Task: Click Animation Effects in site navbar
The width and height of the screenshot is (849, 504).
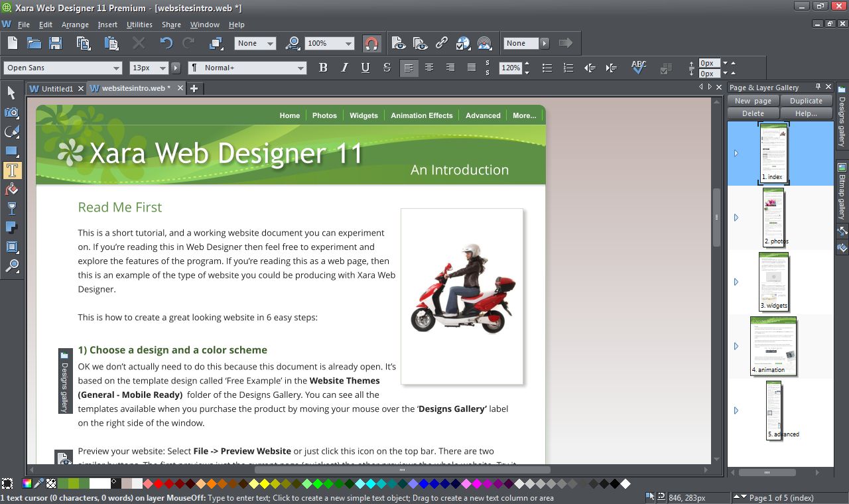Action: (422, 115)
